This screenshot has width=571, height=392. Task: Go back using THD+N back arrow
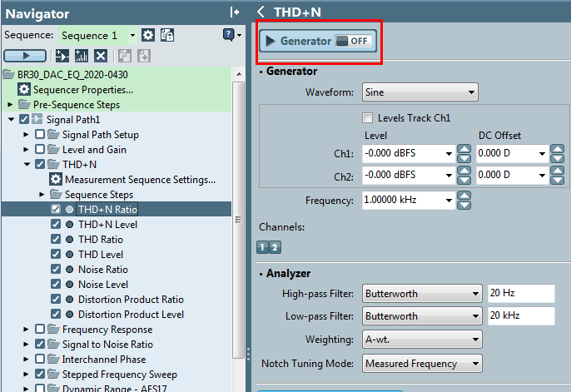click(x=261, y=12)
